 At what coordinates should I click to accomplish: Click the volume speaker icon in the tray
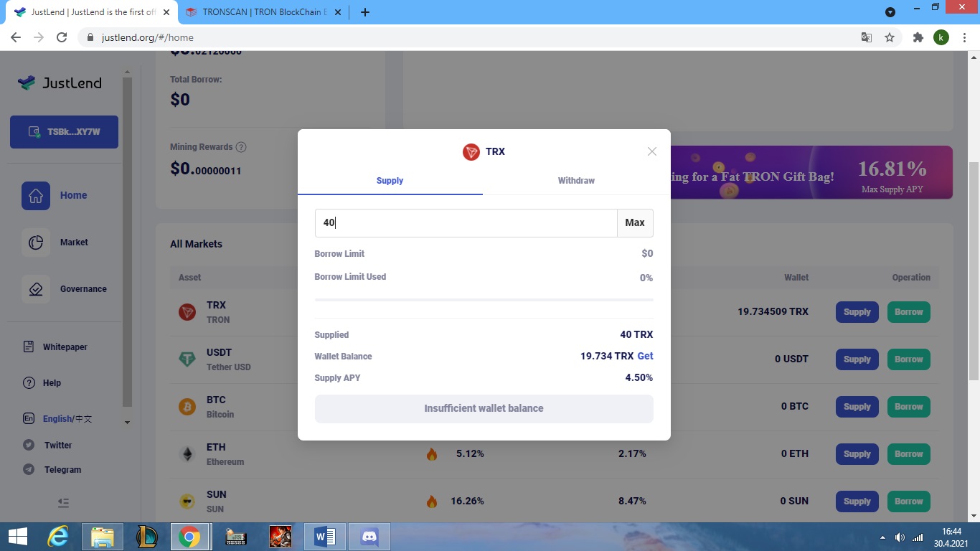click(x=900, y=537)
